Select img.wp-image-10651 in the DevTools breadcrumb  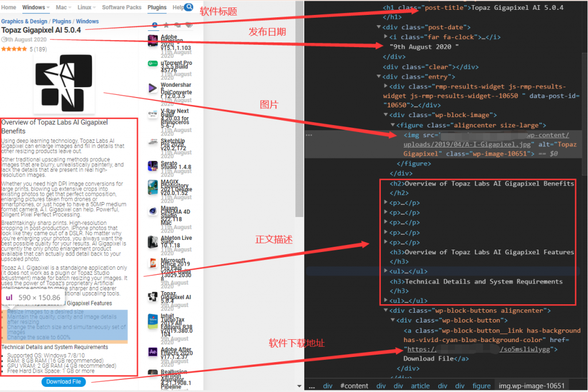531,386
